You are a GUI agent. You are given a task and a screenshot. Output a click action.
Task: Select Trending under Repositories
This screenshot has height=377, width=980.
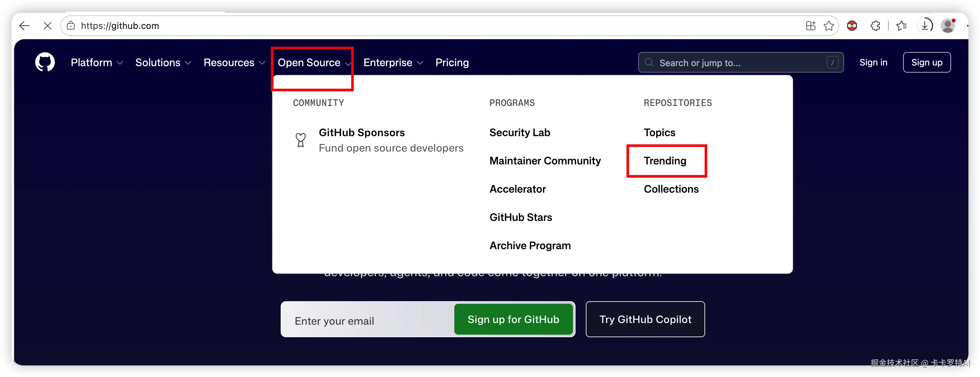pyautogui.click(x=665, y=160)
